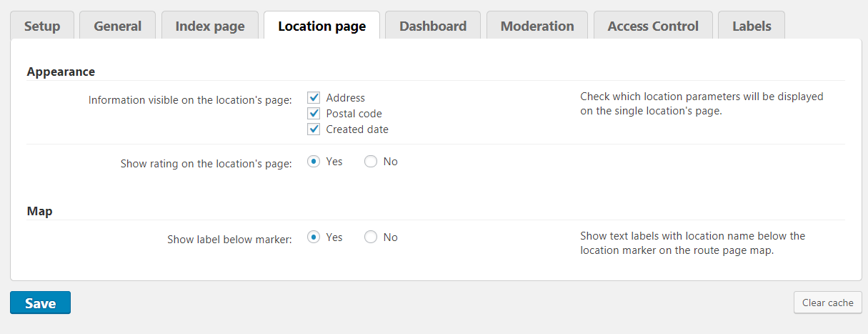Select Yes for show label below marker

tap(314, 237)
